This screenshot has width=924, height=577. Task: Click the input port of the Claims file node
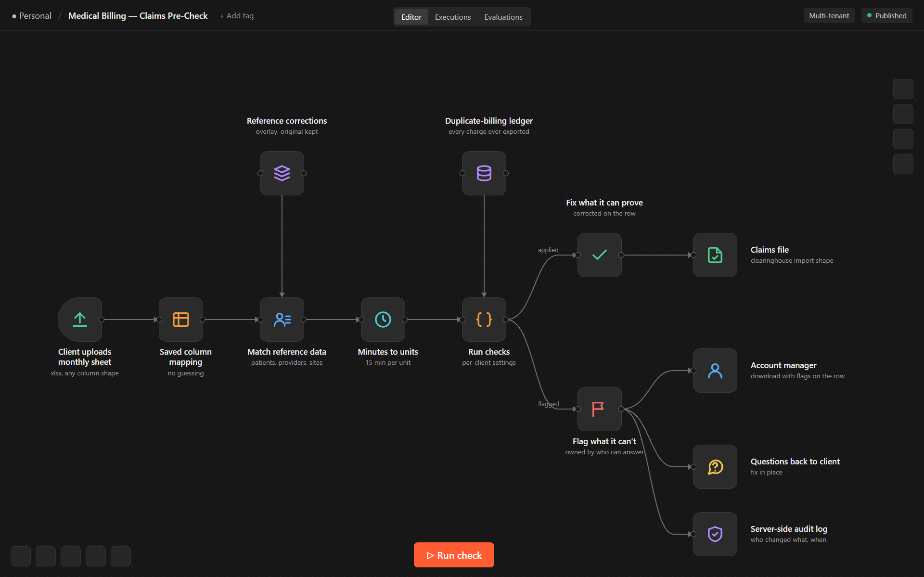pos(693,255)
